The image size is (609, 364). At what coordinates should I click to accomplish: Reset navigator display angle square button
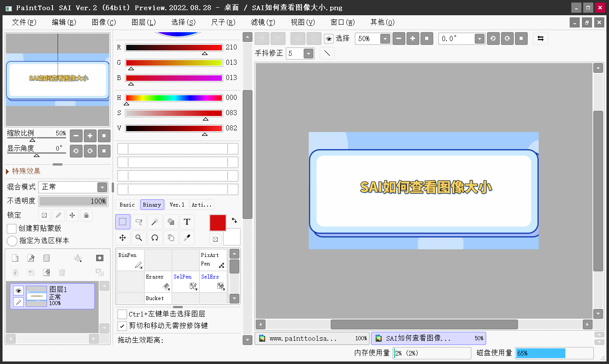click(x=104, y=151)
